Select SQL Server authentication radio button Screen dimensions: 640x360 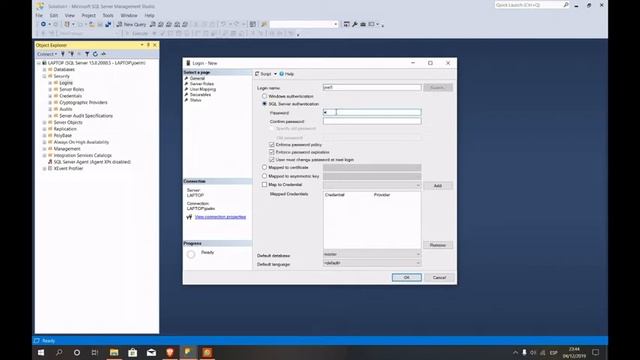click(264, 104)
